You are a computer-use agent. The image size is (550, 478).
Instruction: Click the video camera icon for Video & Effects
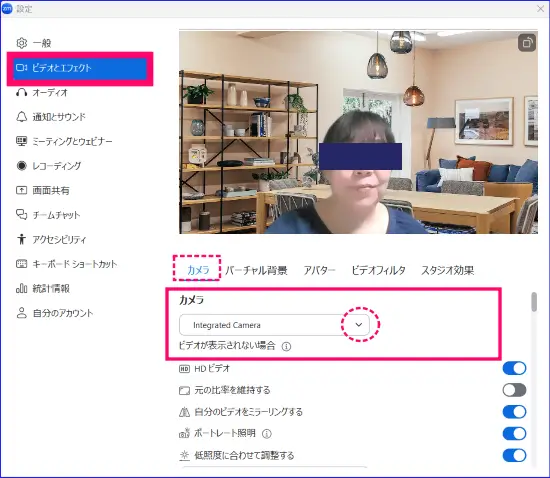pyautogui.click(x=21, y=68)
